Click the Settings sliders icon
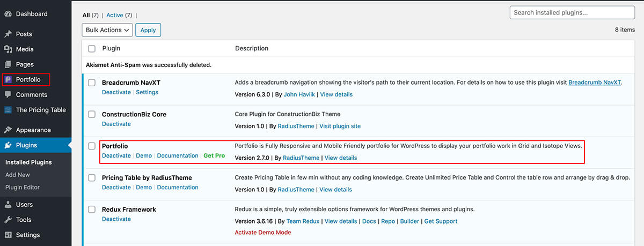 pyautogui.click(x=8, y=235)
